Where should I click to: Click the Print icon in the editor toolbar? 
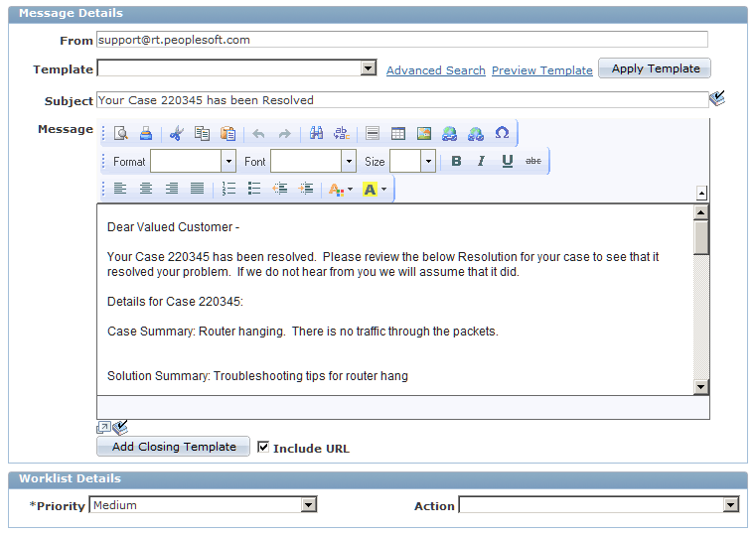coord(146,133)
